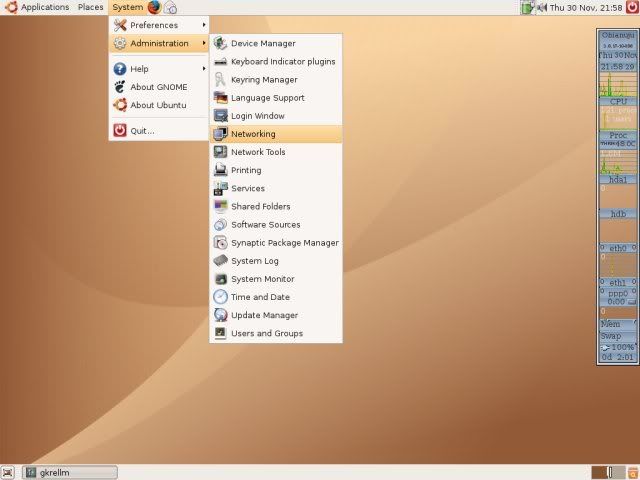Image resolution: width=640 pixels, height=480 pixels.
Task: Click the eth0 label in gkrellm
Action: tap(618, 248)
